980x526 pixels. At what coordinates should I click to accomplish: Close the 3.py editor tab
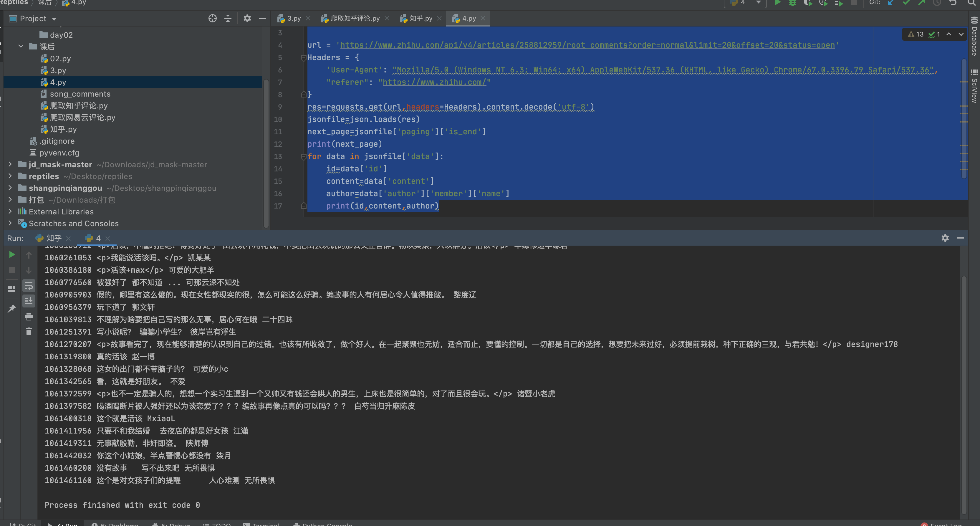click(308, 18)
